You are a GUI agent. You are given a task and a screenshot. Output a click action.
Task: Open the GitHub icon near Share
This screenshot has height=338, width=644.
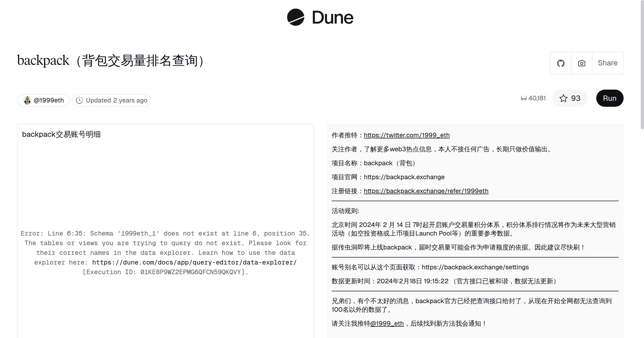[x=561, y=63]
